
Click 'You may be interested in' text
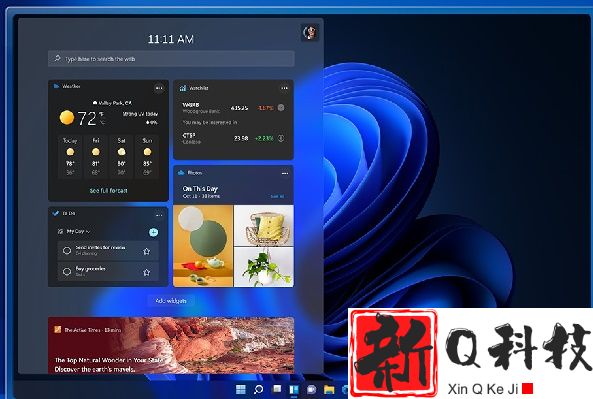pyautogui.click(x=210, y=123)
